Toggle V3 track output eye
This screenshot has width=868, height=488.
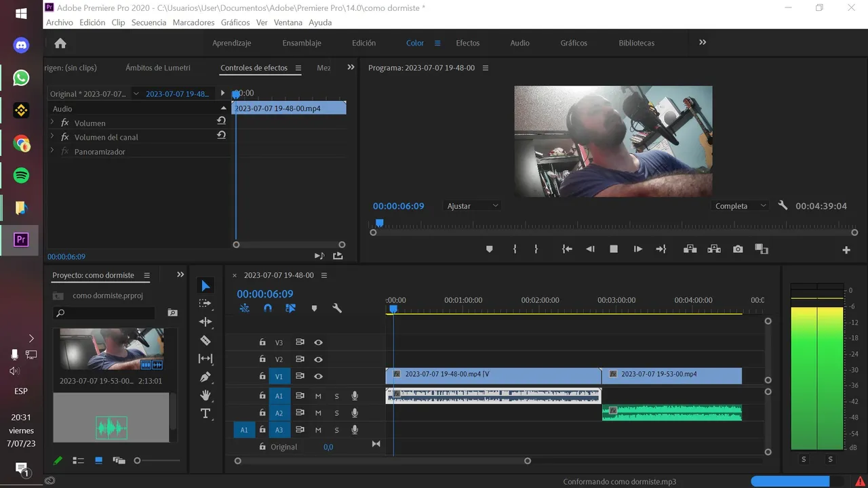coord(318,343)
